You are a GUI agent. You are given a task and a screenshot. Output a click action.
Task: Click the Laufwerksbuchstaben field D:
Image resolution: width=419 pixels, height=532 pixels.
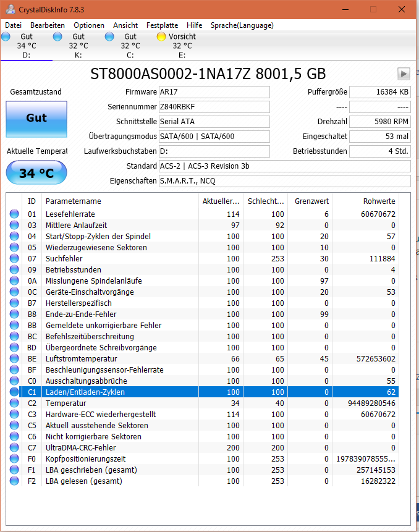point(214,151)
